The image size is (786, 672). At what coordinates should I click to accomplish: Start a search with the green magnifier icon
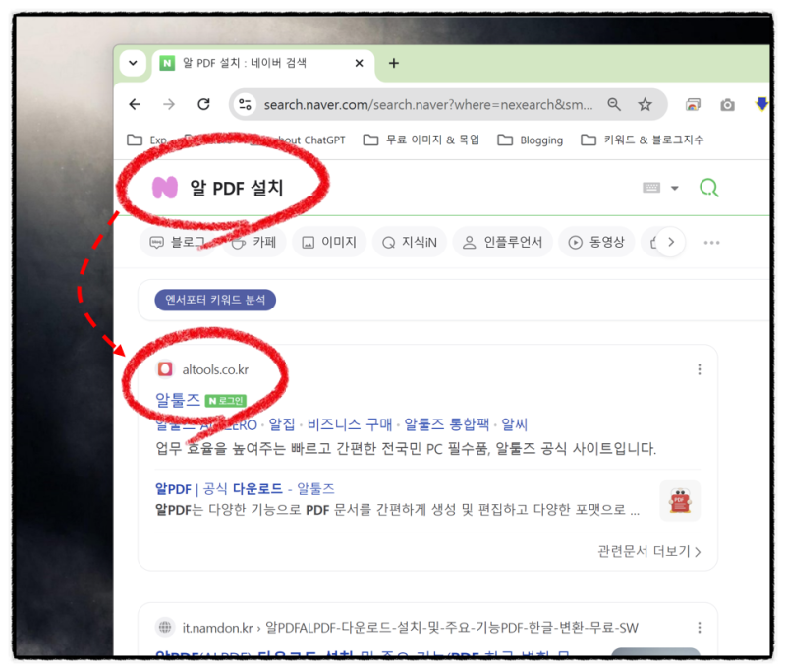click(709, 186)
